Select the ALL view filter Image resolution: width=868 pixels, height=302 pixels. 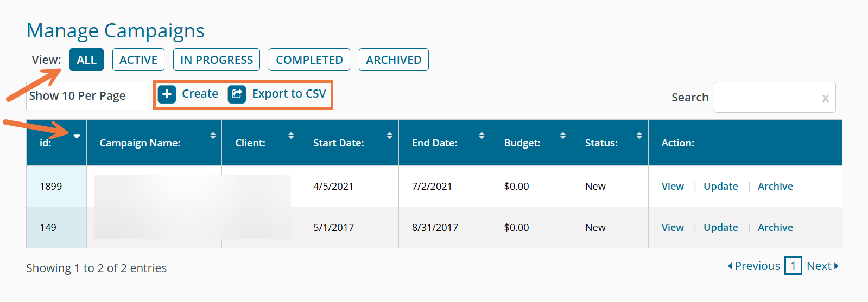[x=86, y=60]
